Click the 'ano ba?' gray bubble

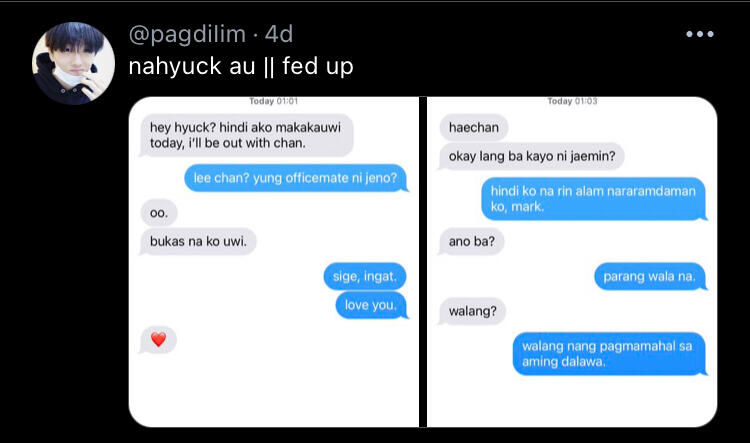tap(471, 242)
